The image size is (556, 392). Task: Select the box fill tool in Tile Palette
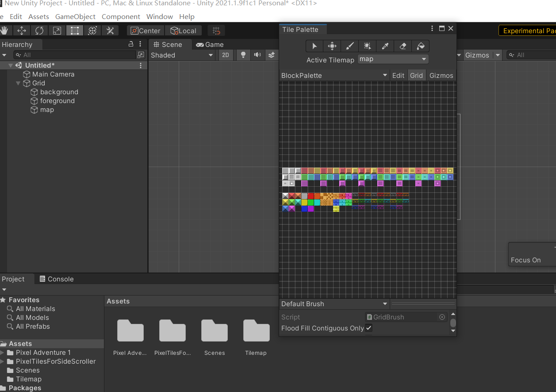[367, 46]
